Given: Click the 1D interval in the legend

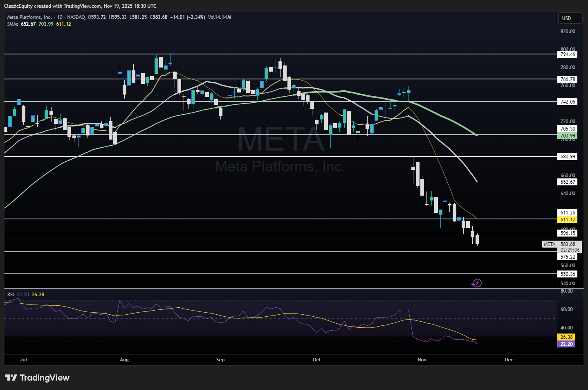Looking at the screenshot, I should coord(60,17).
